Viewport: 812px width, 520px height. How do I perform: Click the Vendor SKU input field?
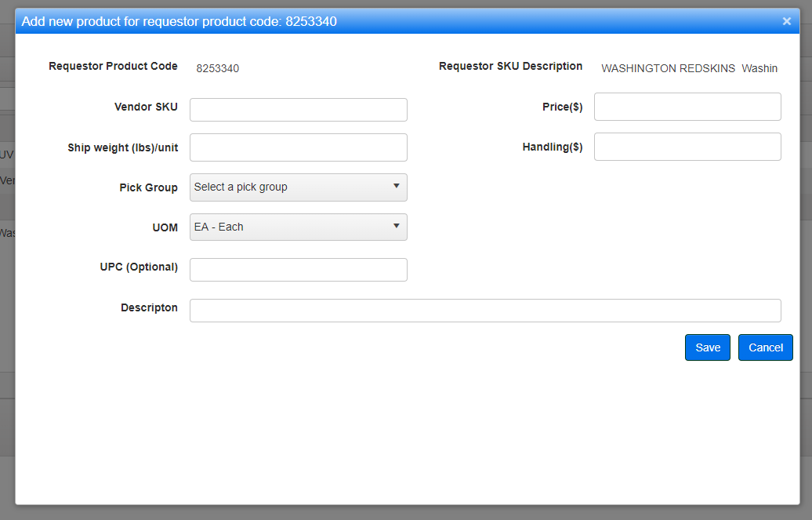point(299,110)
